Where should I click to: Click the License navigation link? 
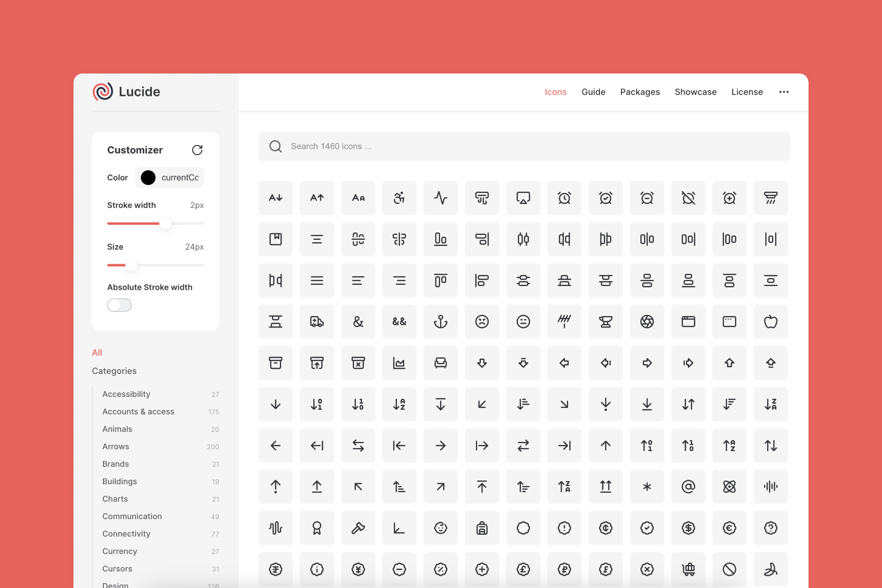(x=747, y=92)
